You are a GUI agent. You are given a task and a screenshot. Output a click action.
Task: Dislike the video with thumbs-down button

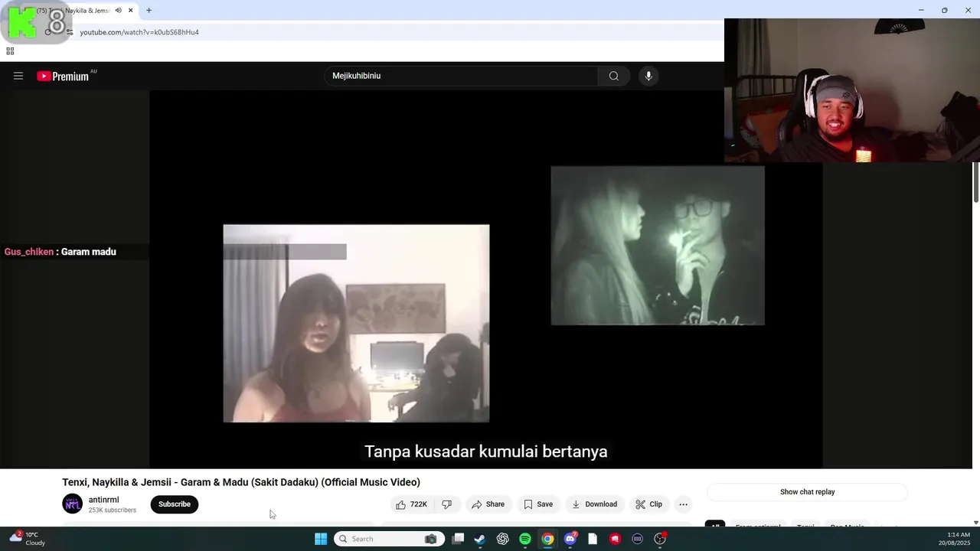click(447, 504)
